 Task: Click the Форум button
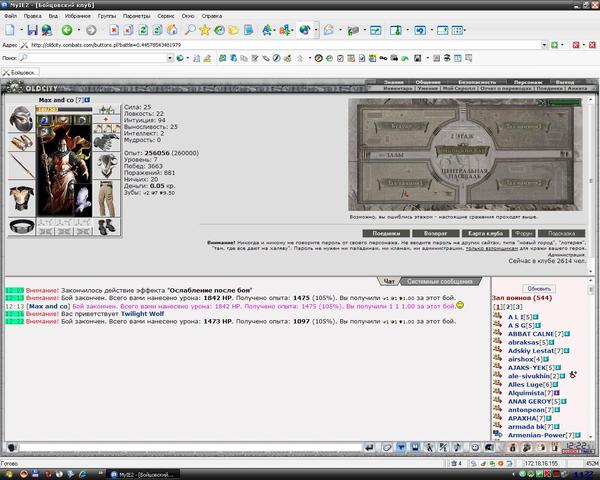coord(523,233)
